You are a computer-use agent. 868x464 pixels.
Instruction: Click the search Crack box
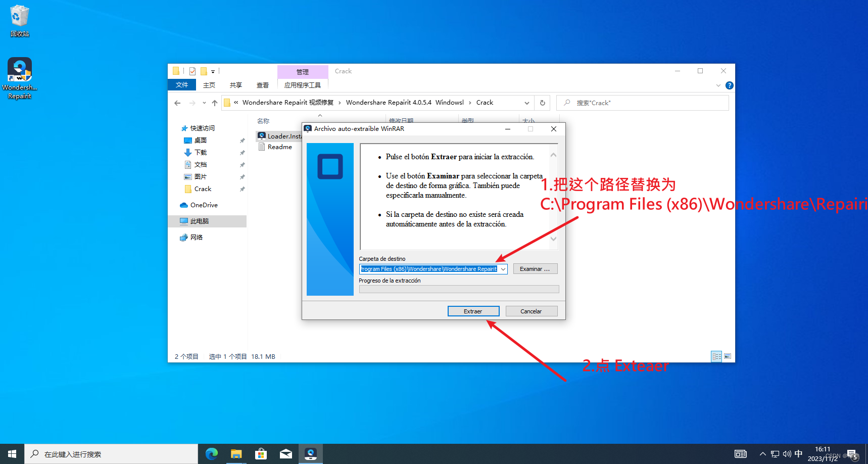[x=643, y=103]
